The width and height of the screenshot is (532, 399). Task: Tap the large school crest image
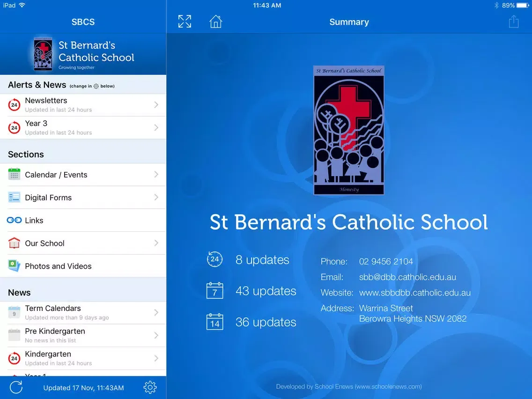tap(348, 130)
